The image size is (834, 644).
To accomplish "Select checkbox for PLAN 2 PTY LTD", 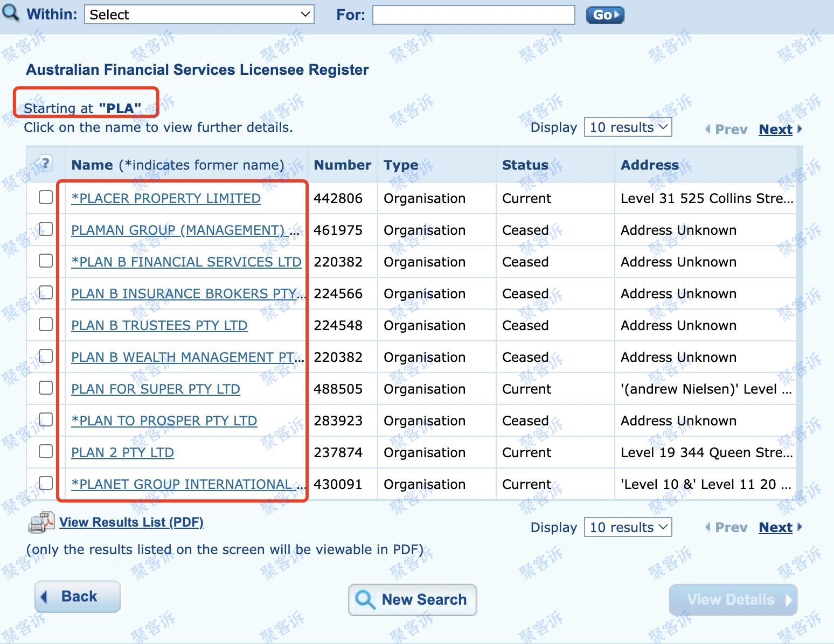I will tap(46, 452).
